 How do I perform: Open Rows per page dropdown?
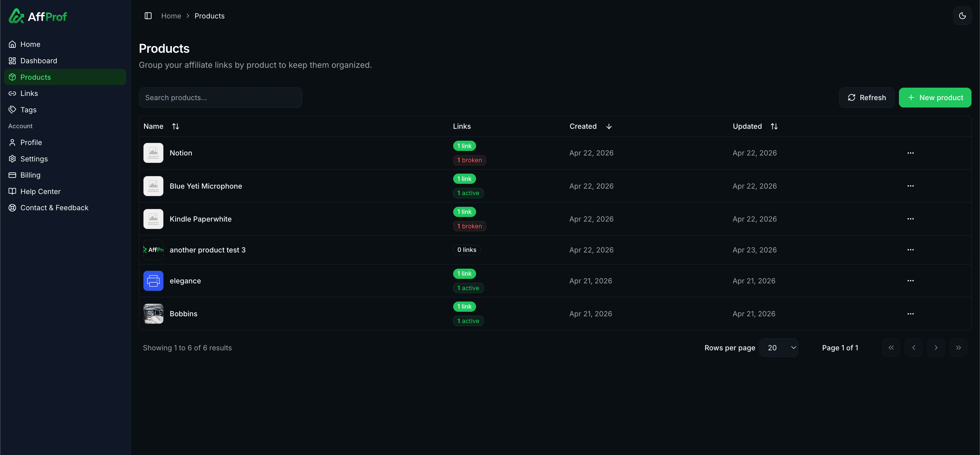coord(778,348)
